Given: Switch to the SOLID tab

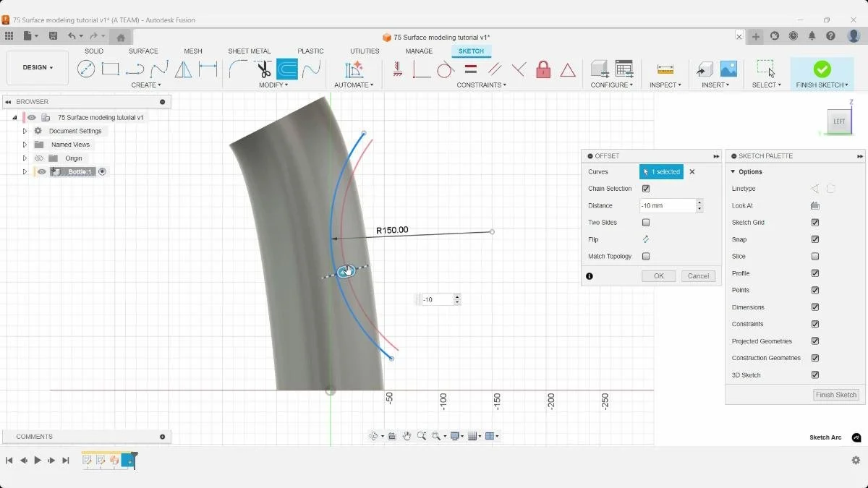Looking at the screenshot, I should click(x=94, y=51).
